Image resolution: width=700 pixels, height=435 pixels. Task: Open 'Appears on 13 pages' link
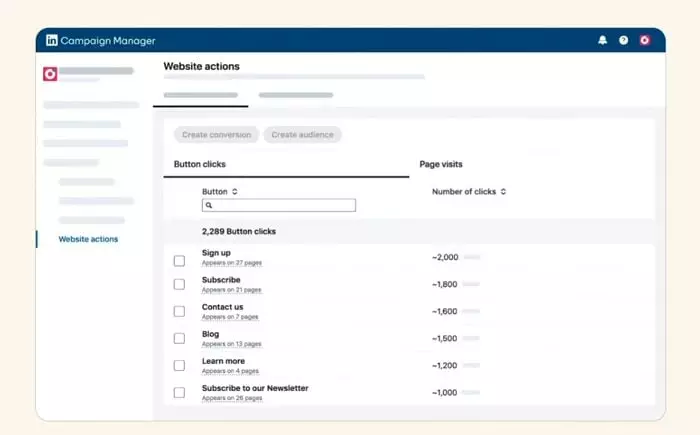(x=231, y=344)
